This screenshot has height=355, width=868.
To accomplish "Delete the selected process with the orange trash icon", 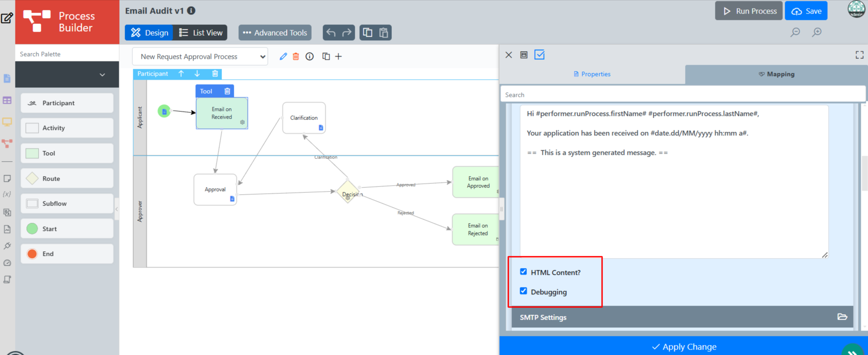I will (x=296, y=56).
